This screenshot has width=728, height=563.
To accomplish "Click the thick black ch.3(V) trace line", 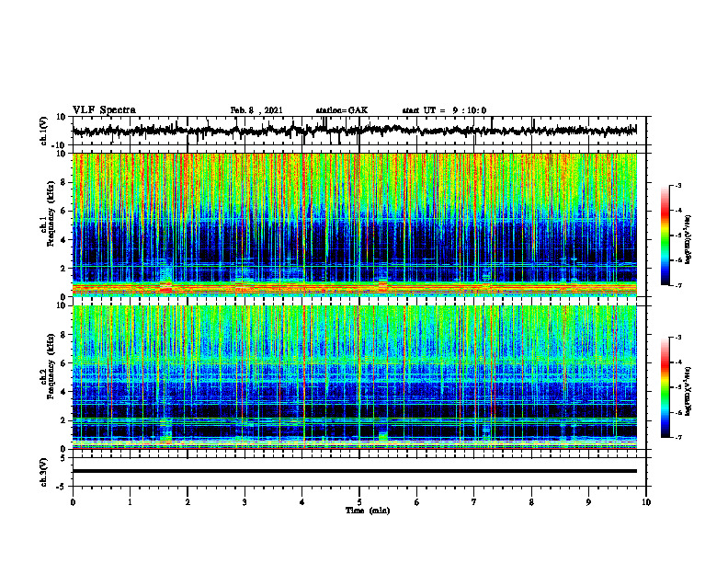I will [x=355, y=471].
